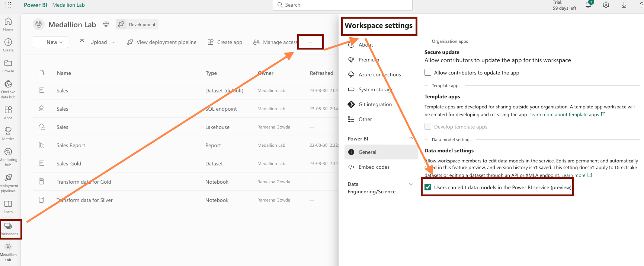This screenshot has height=266, width=644.
Task: Open Deployment pipelines in the sidebar
Action: (x=8, y=183)
